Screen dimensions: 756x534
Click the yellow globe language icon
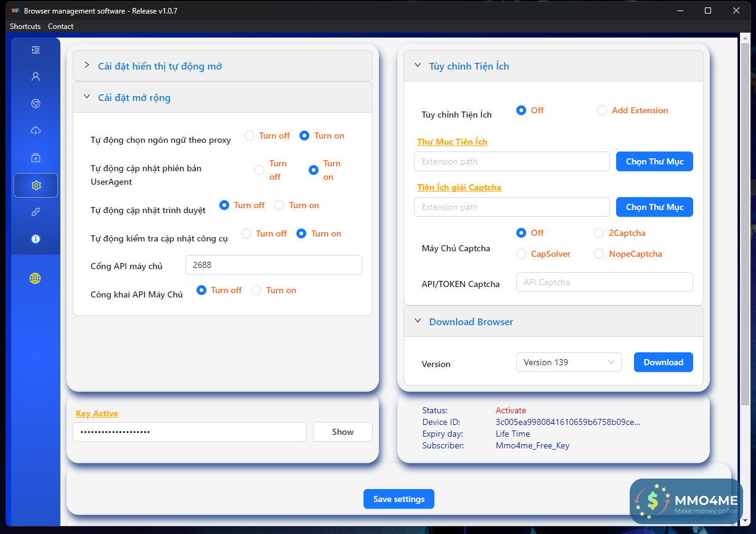click(x=35, y=278)
